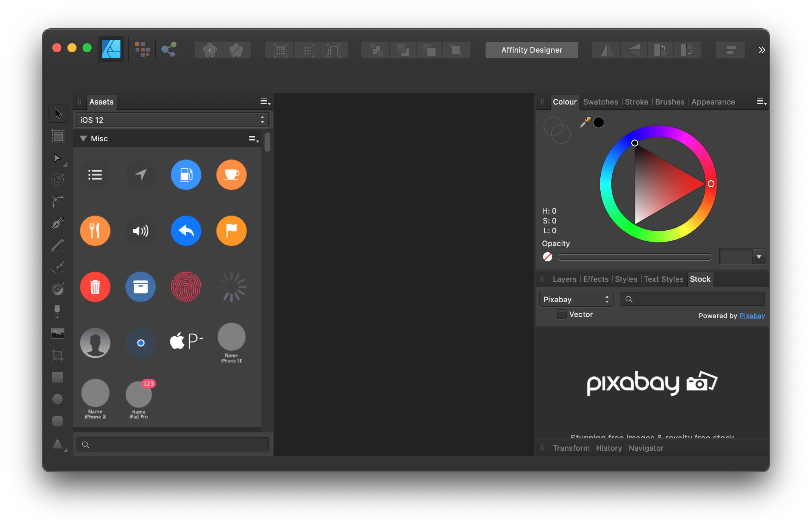Image resolution: width=812 pixels, height=528 pixels.
Task: Open the Navigator tab
Action: (646, 448)
